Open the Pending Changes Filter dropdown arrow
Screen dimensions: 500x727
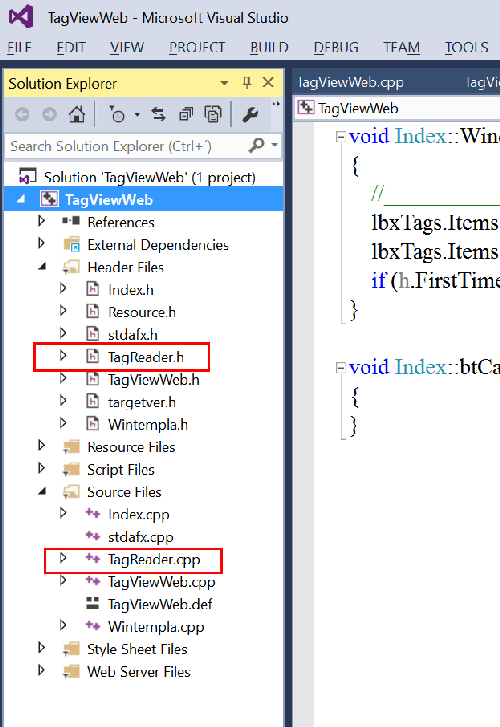(x=137, y=115)
